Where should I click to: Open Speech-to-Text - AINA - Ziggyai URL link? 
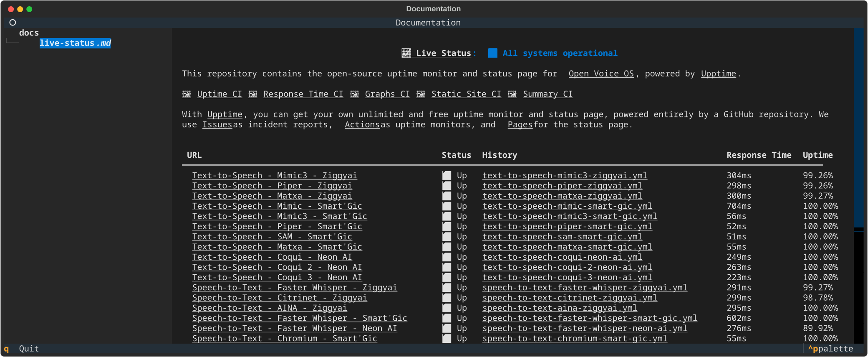[x=270, y=308]
